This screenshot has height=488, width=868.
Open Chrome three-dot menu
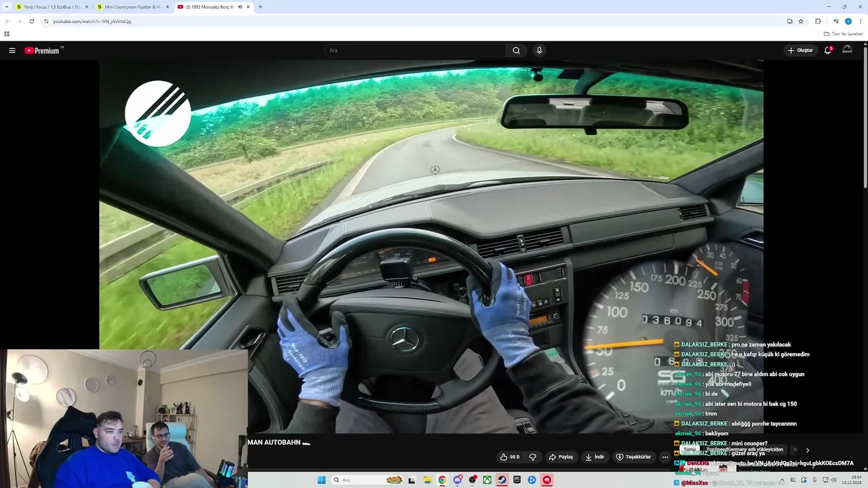click(x=861, y=21)
